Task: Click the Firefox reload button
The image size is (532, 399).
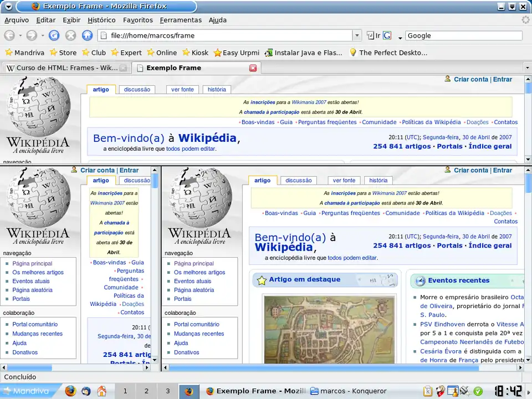Action: 54,35
